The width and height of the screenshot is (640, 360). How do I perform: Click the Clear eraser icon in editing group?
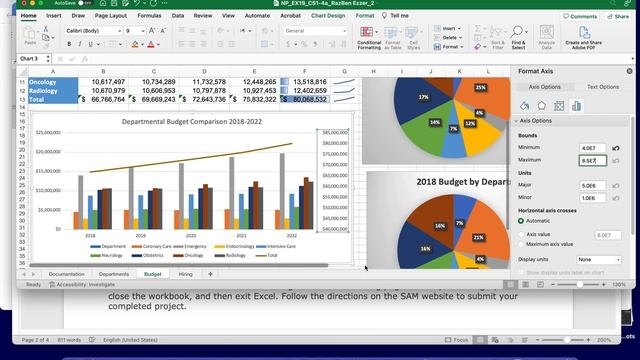tap(477, 47)
